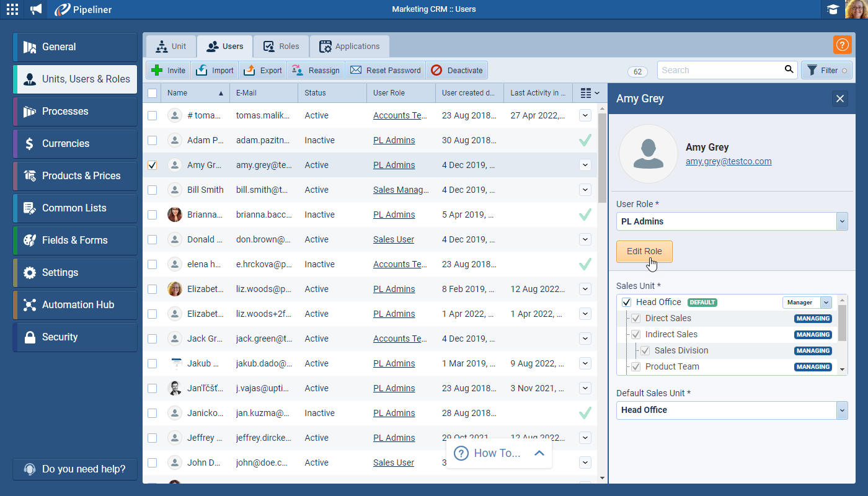Toggle the Head Office sales unit checkbox
Viewport: 868px width, 496px height.
[626, 303]
